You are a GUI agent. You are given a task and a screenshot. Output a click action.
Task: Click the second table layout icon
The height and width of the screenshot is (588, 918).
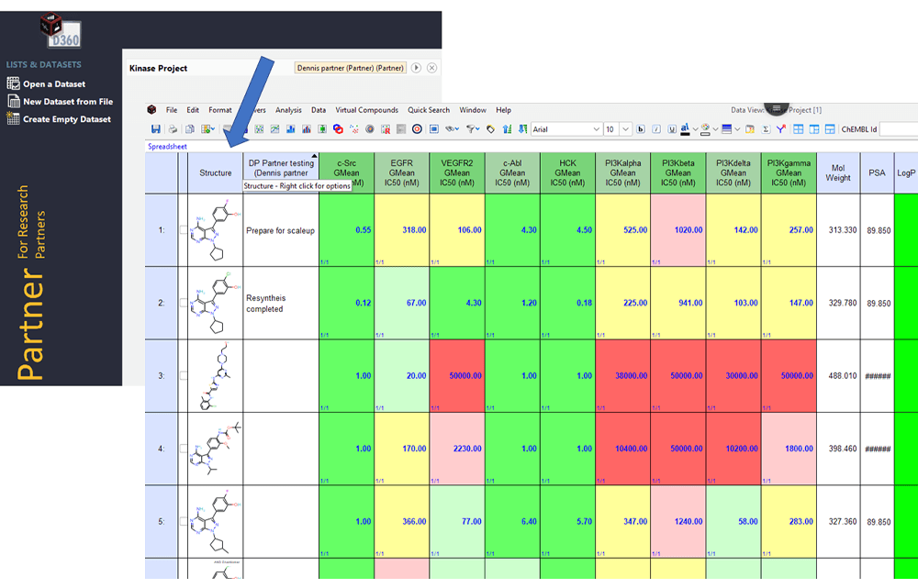click(813, 129)
